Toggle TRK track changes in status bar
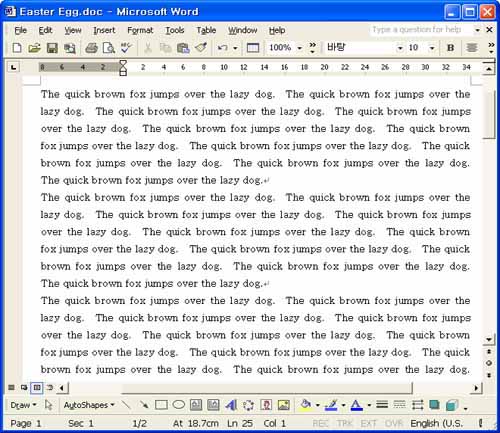 click(344, 423)
